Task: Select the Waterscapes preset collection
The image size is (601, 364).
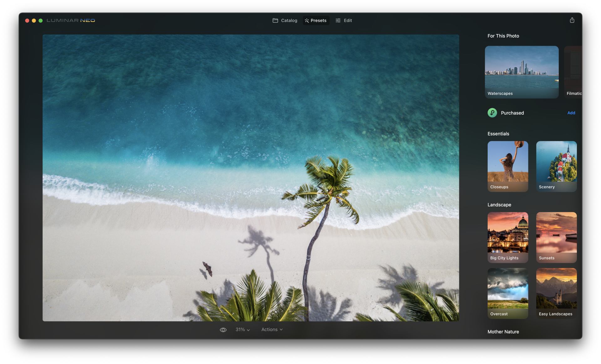Action: pos(521,72)
